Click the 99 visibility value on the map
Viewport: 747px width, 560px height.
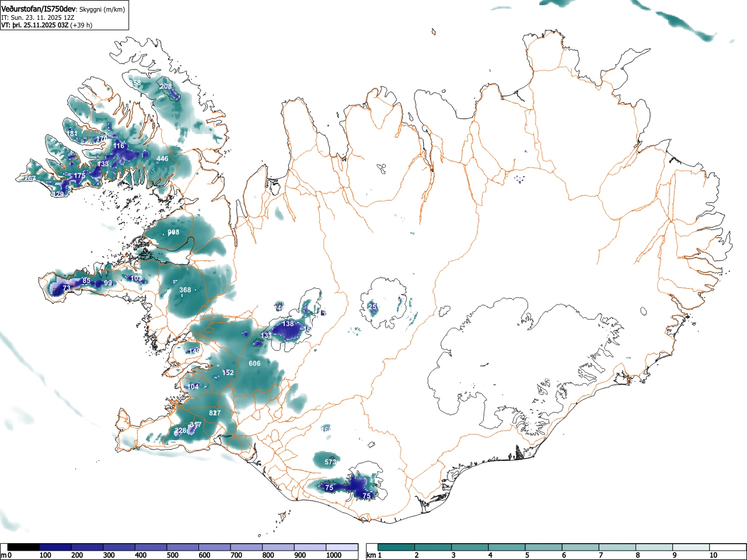click(x=108, y=283)
